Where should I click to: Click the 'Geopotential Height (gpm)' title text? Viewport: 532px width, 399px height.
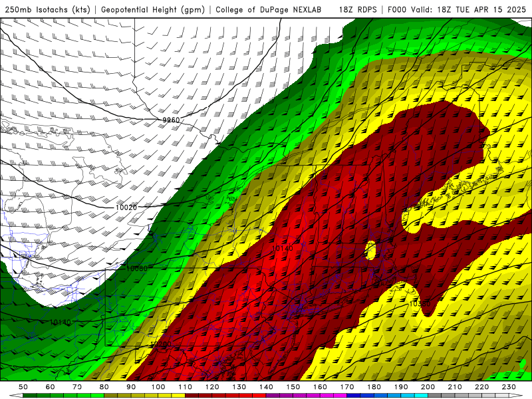click(153, 9)
